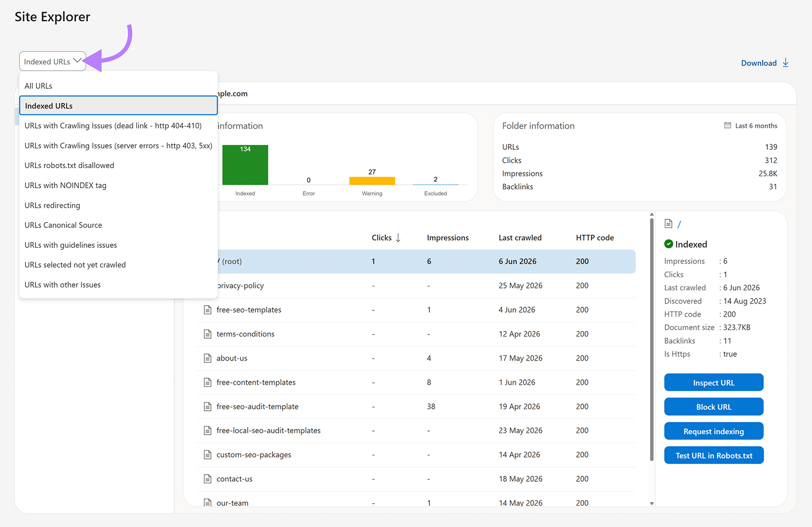812x527 pixels.
Task: Click the green Indexed bar in chart
Action: [x=245, y=165]
